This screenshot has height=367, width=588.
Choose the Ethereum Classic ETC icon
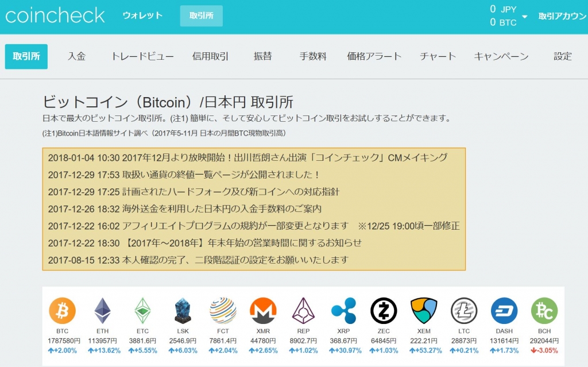(142, 311)
